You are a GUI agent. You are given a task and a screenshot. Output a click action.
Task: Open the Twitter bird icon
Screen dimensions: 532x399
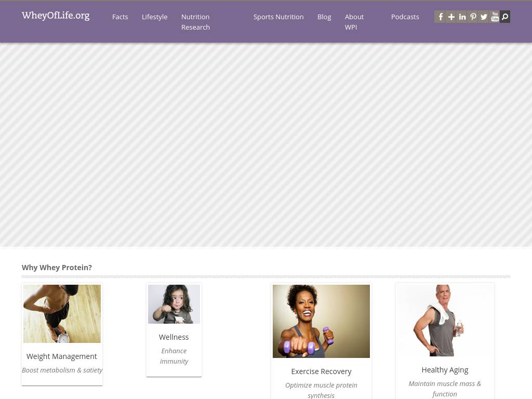click(x=484, y=17)
